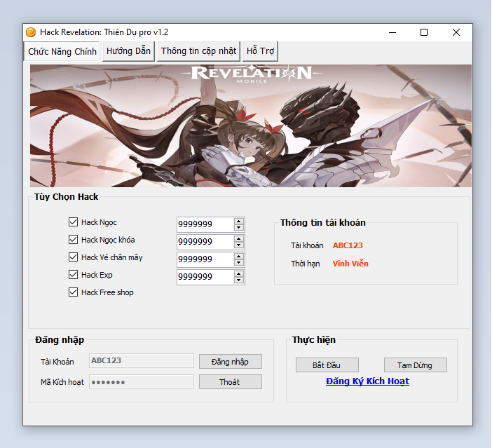This screenshot has width=492, height=448.
Task: Decrease the Hack Ngọc khóa value with down arrow
Action: click(x=239, y=245)
